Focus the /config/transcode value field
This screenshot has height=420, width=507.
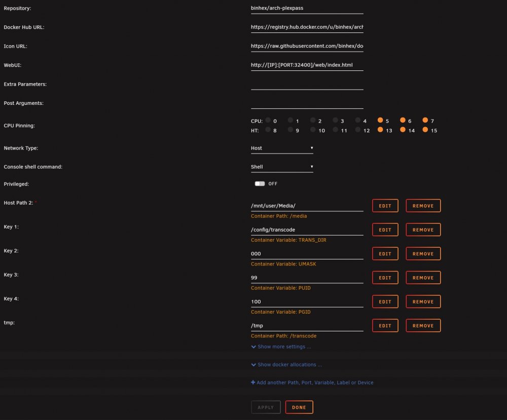coord(307,230)
